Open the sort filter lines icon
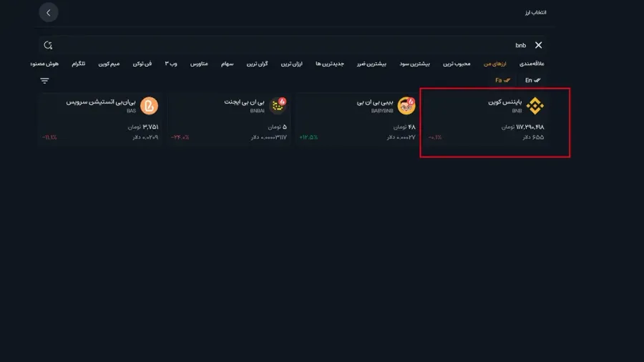 [x=45, y=80]
